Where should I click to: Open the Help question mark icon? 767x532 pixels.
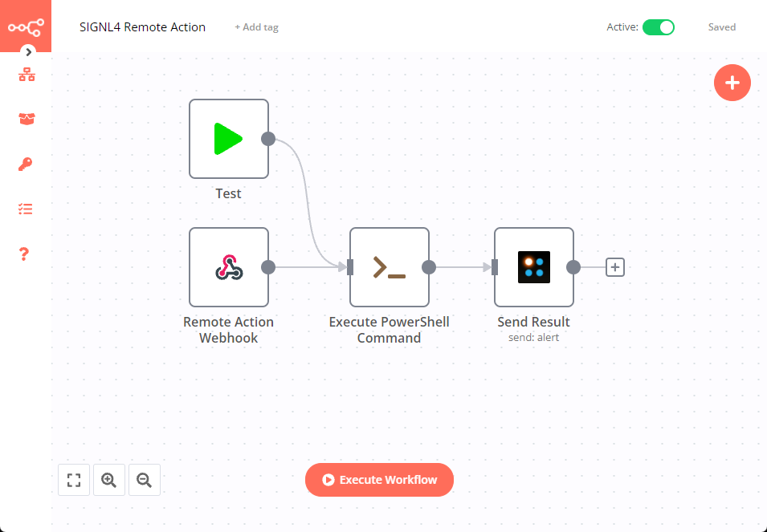(x=24, y=254)
